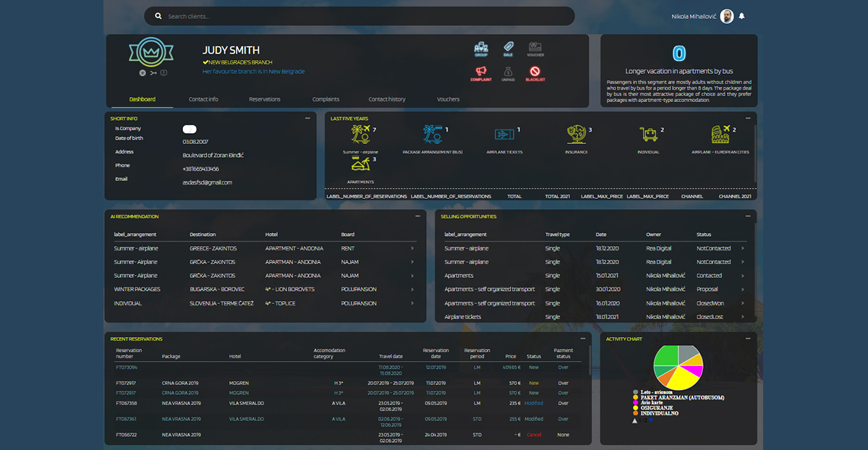Click 'Her favourite branch is in New Belgrade' link
868x450 pixels.
253,72
